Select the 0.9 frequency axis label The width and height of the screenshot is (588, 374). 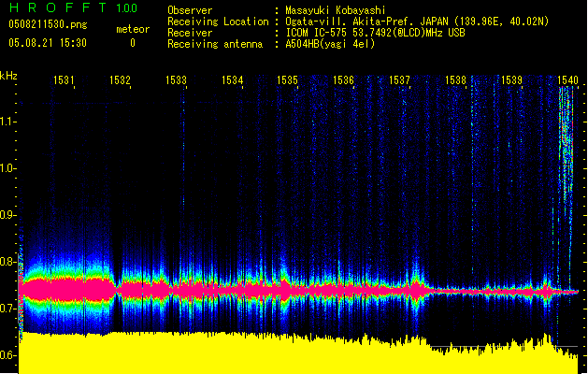[x=8, y=215]
